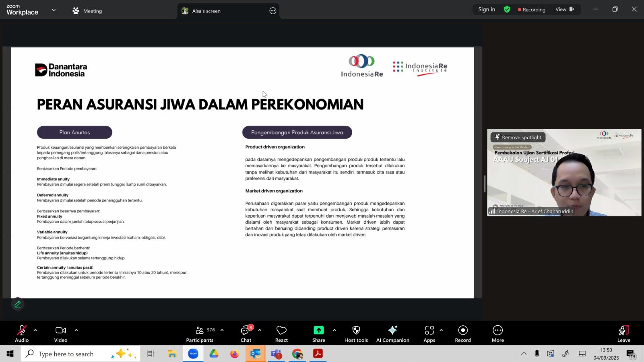Viewport: 644px width, 362px height.
Task: Start recording with Record button
Action: click(x=463, y=333)
